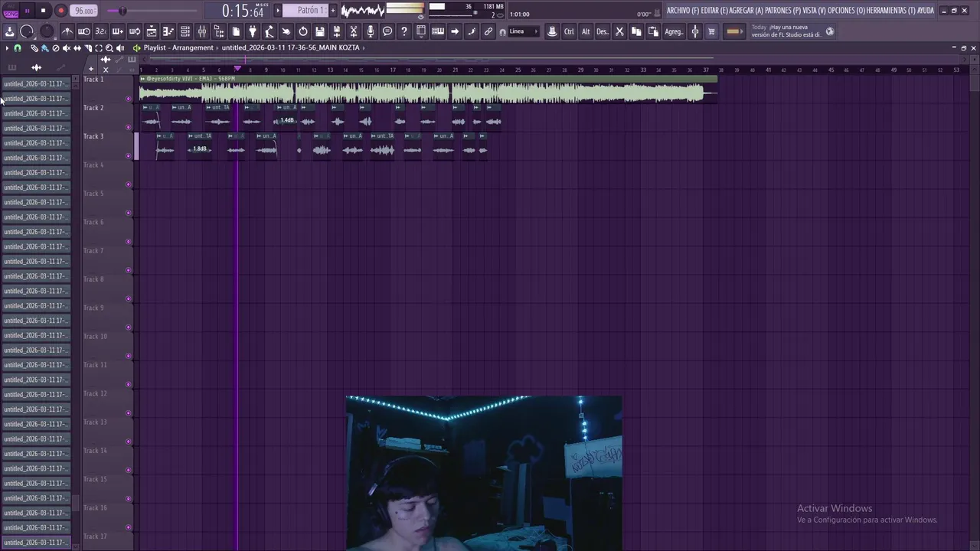This screenshot has height=551, width=980.
Task: Click the tempo 96.000 field
Action: pyautogui.click(x=83, y=11)
